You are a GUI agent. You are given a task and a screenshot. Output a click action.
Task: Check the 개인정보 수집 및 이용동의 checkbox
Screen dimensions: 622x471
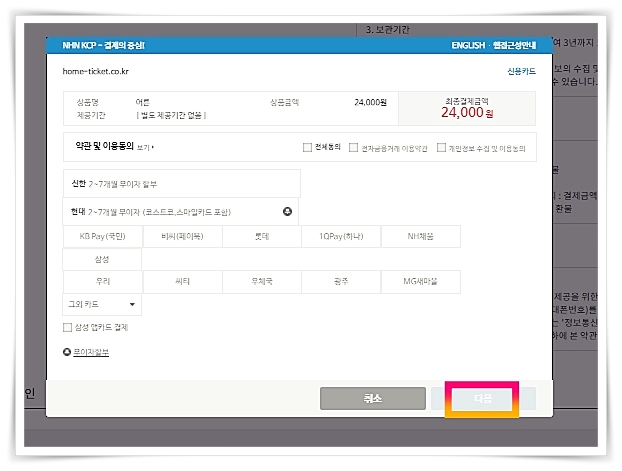pos(441,147)
